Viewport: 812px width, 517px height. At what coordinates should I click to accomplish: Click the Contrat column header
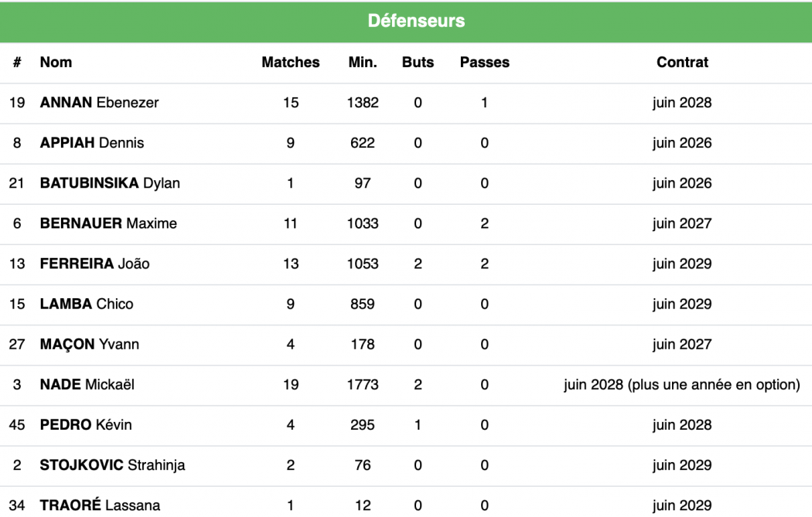coord(682,63)
